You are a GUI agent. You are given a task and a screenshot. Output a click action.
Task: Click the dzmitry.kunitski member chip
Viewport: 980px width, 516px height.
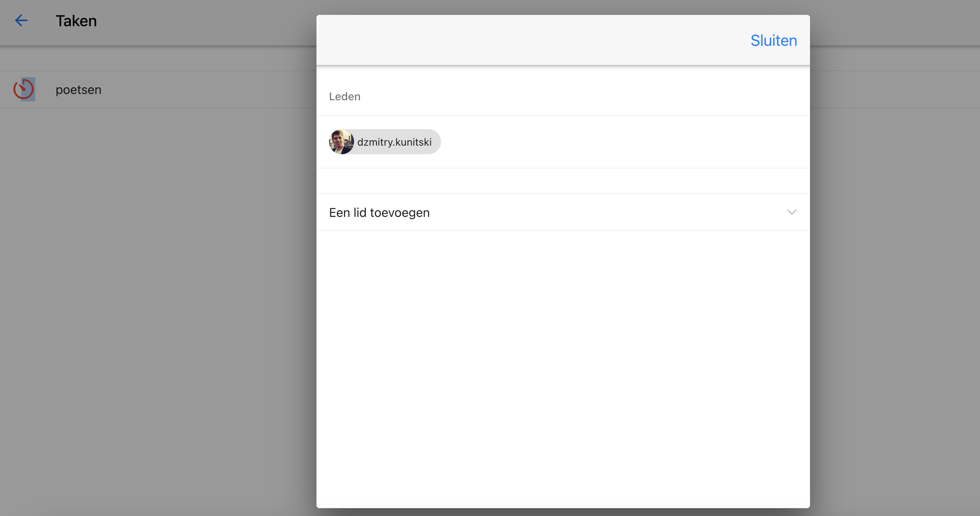tap(385, 142)
